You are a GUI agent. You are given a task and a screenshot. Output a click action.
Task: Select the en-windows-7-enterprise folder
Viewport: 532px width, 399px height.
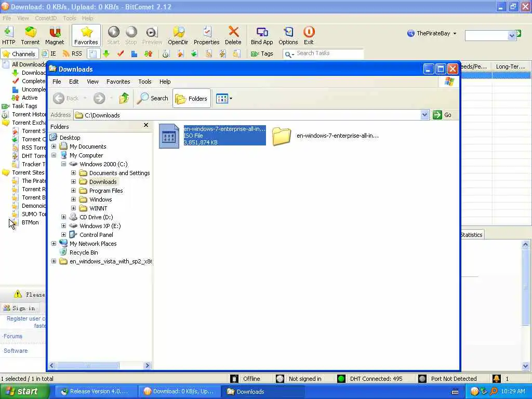pos(326,136)
